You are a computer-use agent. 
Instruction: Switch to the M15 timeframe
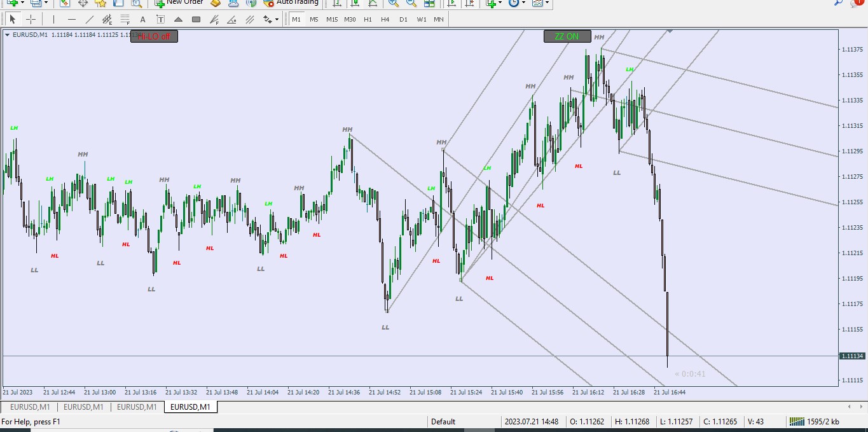coord(332,19)
